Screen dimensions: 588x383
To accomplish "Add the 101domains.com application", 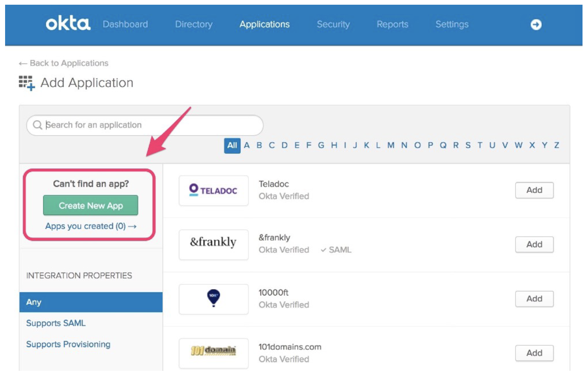I will click(x=534, y=353).
